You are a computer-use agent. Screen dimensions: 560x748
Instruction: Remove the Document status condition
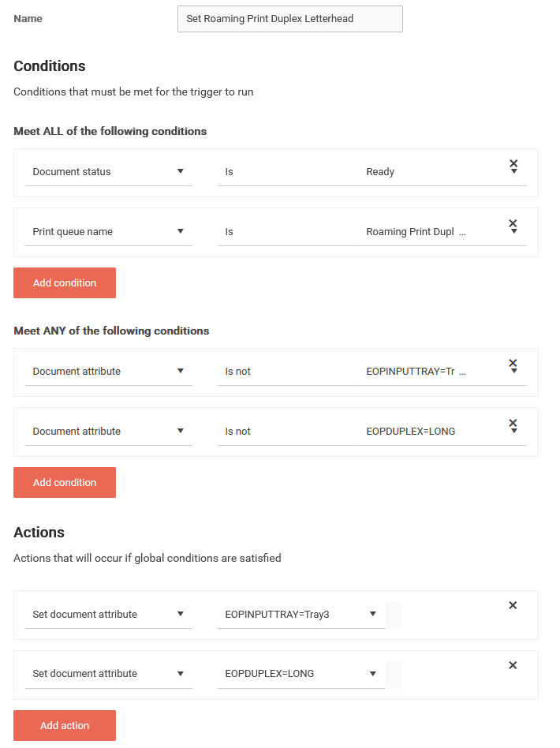[x=513, y=163]
